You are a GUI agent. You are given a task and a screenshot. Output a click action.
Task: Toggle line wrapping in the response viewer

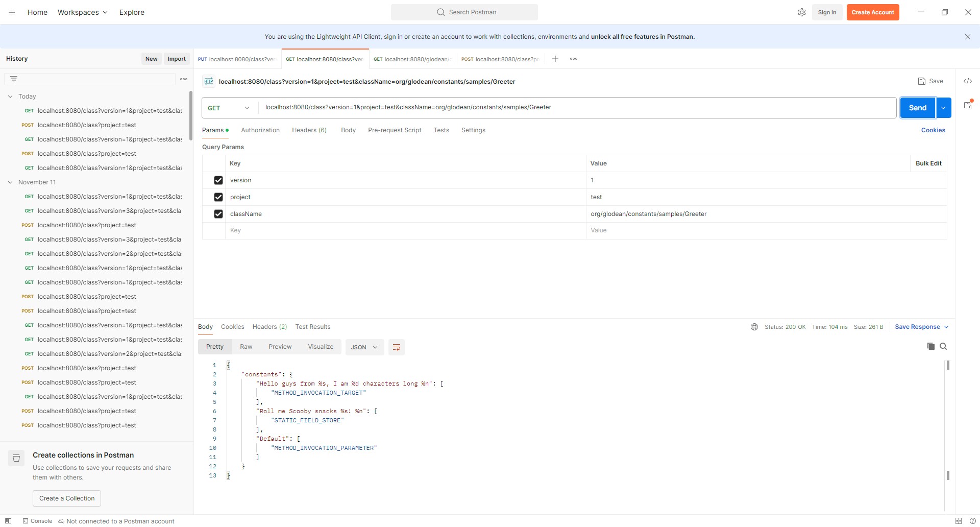(x=397, y=347)
